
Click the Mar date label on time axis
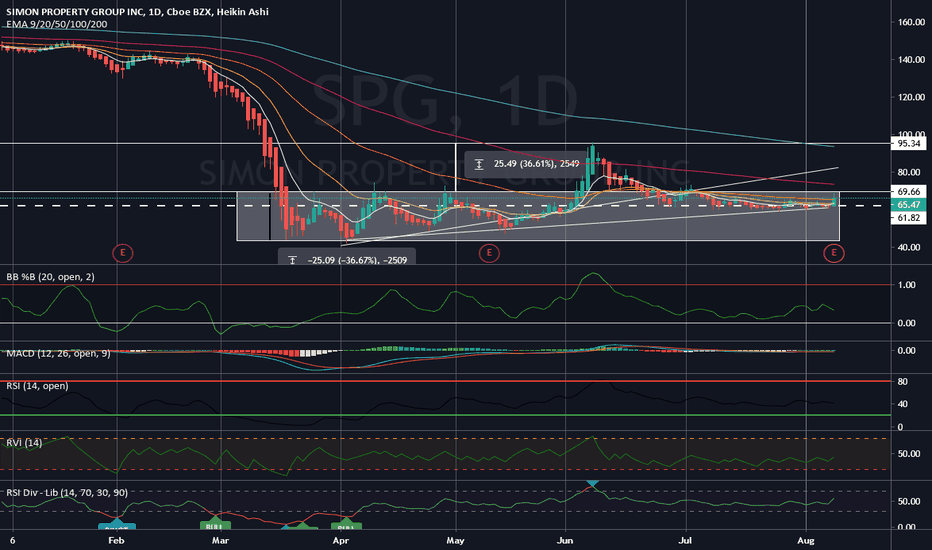pyautogui.click(x=221, y=540)
